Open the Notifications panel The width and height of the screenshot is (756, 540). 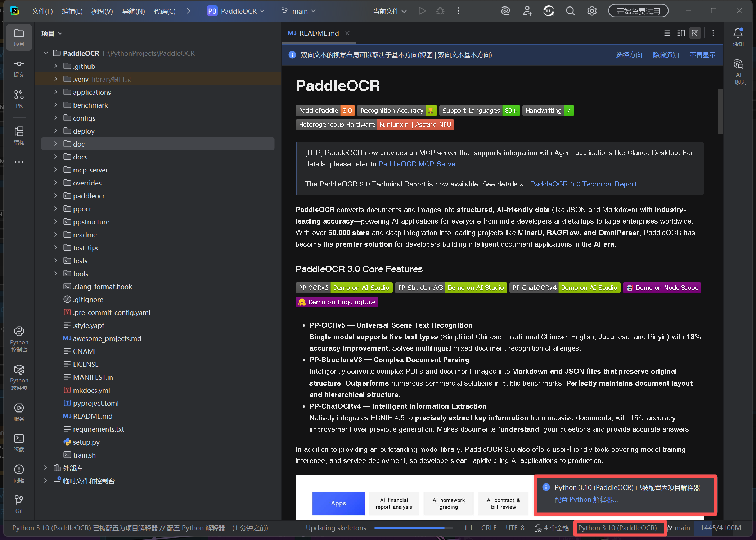click(738, 37)
